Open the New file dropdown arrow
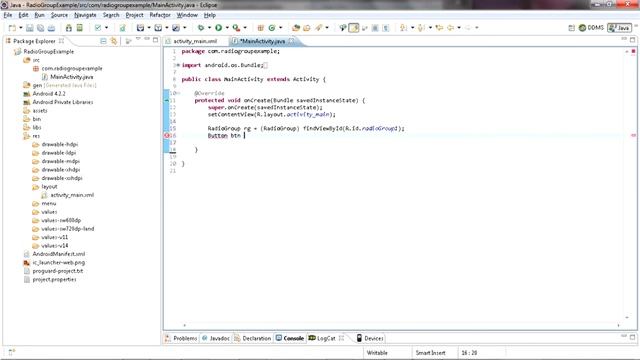The height and width of the screenshot is (360, 640). (x=21, y=28)
